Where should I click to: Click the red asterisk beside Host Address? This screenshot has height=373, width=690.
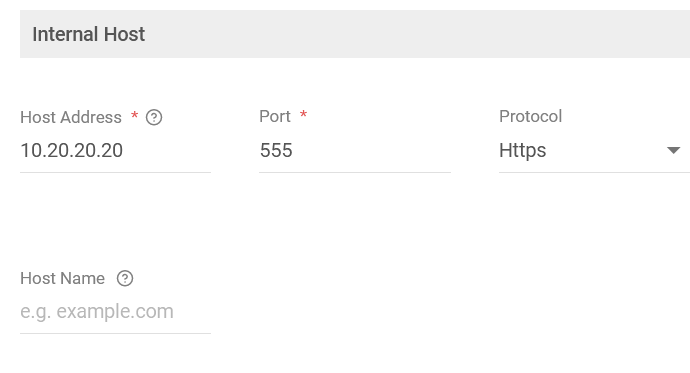pyautogui.click(x=135, y=115)
